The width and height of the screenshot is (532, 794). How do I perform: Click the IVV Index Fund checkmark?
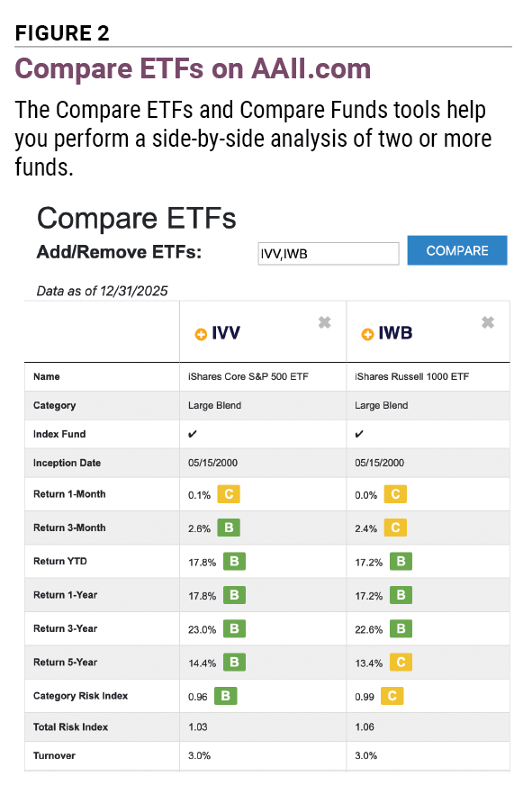[x=193, y=434]
